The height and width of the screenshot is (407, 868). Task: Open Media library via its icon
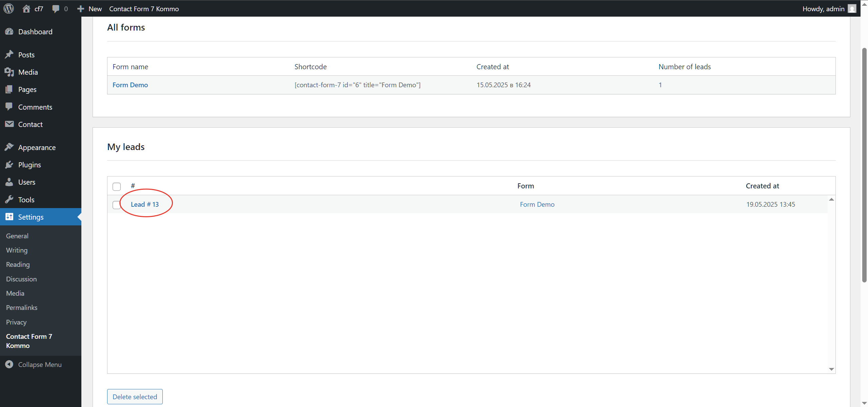[x=10, y=72]
